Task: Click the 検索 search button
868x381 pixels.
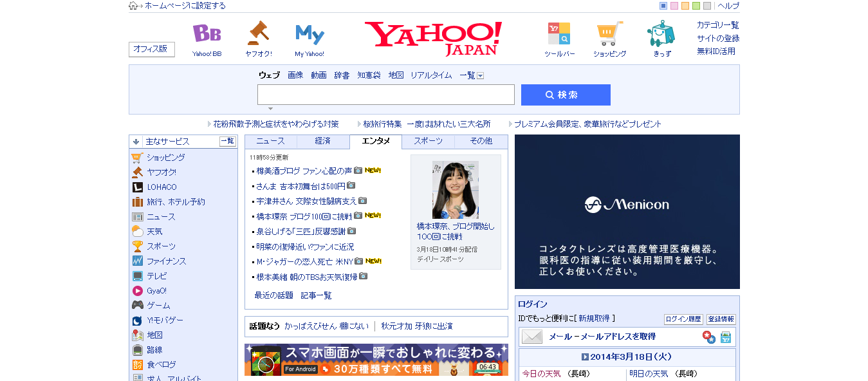Action: pos(566,95)
